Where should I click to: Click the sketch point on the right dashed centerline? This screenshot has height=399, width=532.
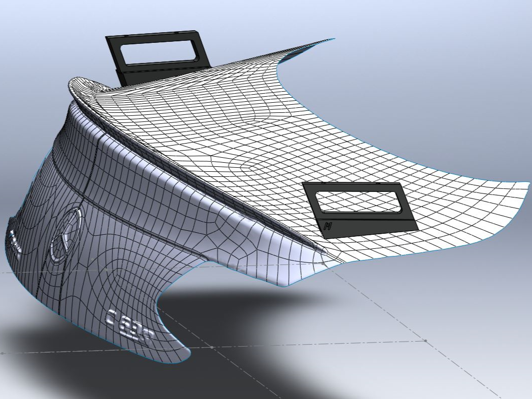click(x=426, y=341)
